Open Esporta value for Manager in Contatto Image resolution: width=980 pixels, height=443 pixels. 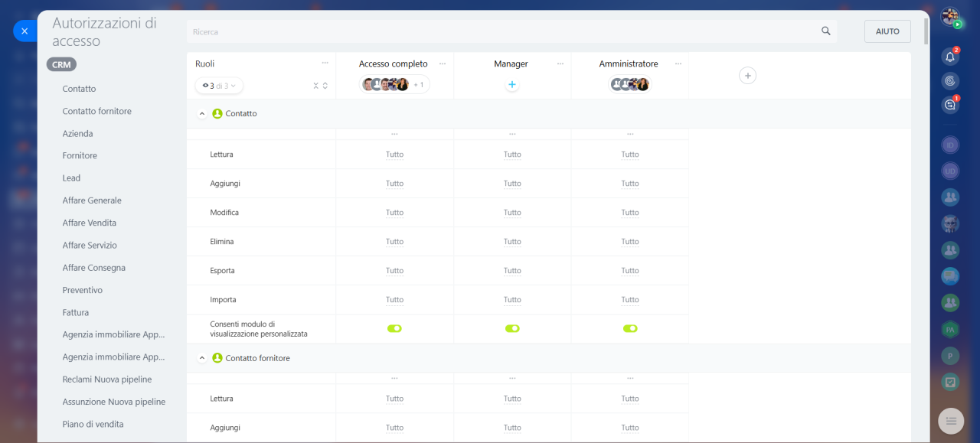click(x=512, y=271)
